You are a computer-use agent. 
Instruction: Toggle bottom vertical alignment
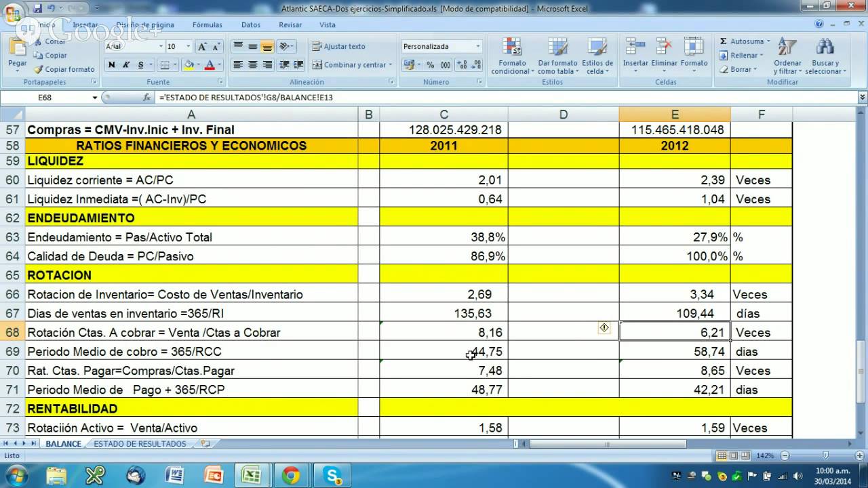(x=267, y=46)
